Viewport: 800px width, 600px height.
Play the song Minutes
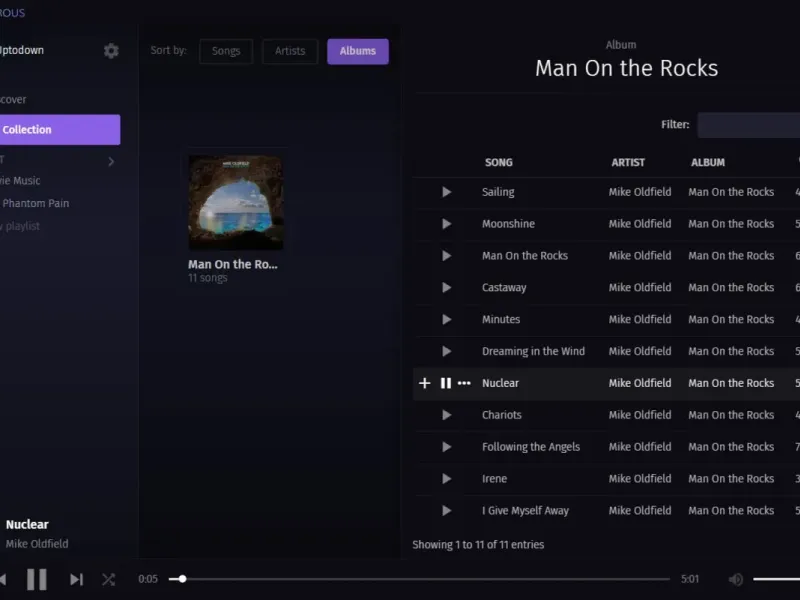tap(446, 319)
